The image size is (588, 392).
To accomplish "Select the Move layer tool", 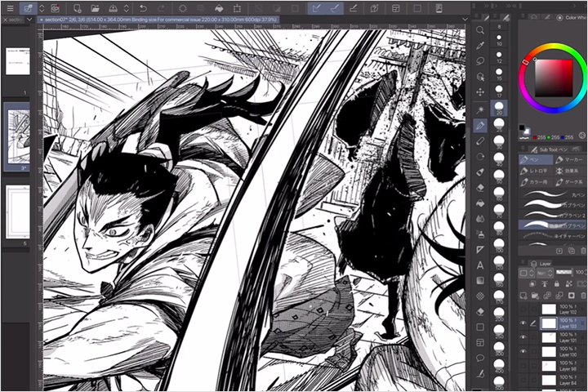I will coord(480,92).
